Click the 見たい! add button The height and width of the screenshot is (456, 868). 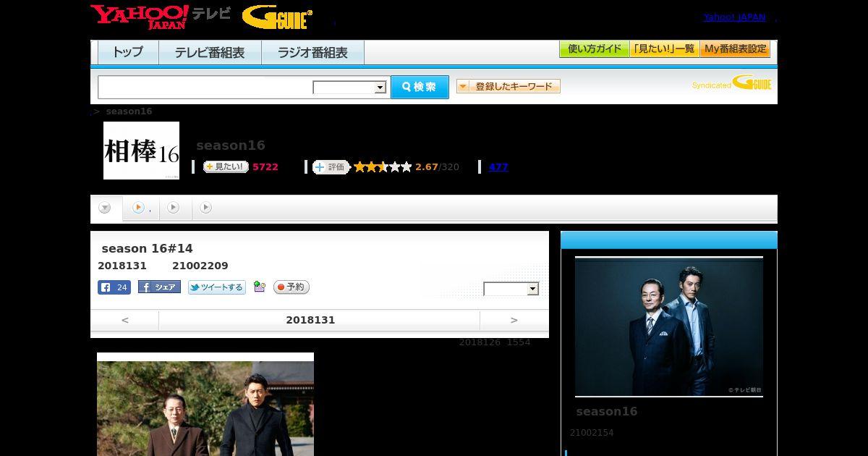pos(226,166)
